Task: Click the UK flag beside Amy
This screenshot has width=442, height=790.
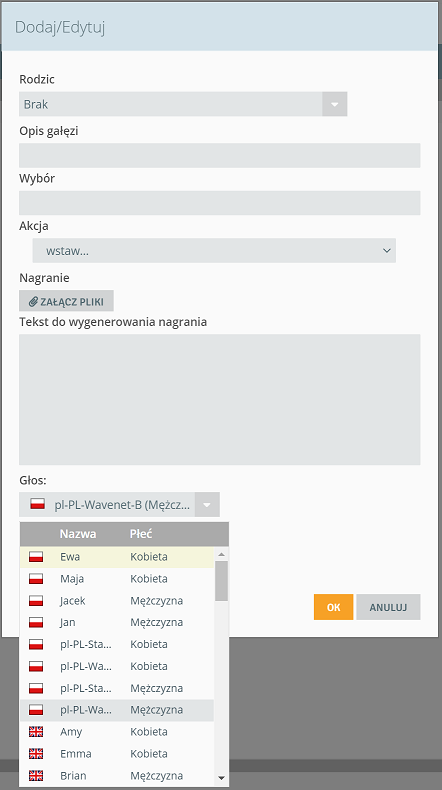Action: 36,732
